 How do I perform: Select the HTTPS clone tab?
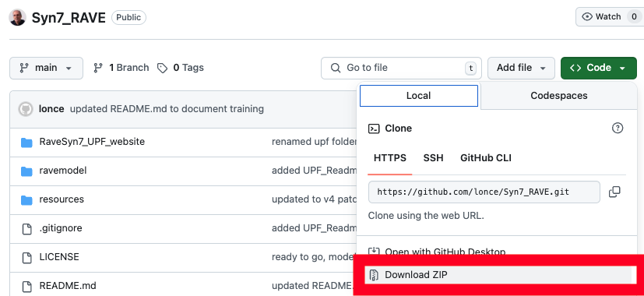click(390, 158)
